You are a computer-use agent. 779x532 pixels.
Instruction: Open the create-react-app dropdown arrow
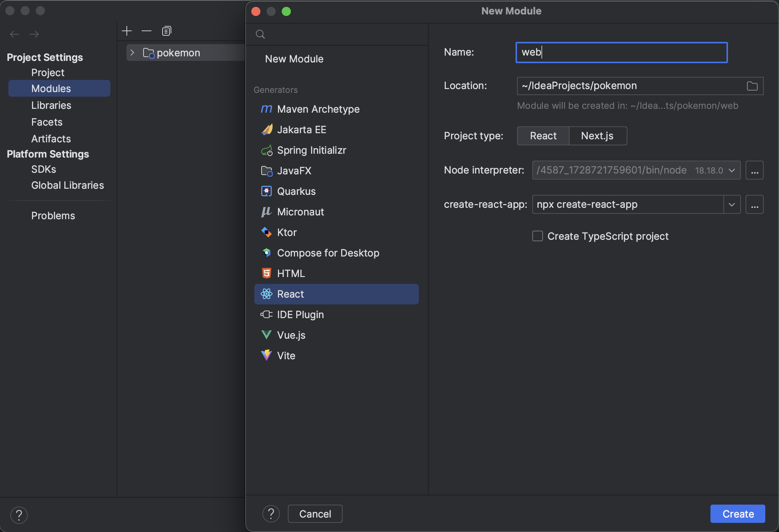point(731,204)
